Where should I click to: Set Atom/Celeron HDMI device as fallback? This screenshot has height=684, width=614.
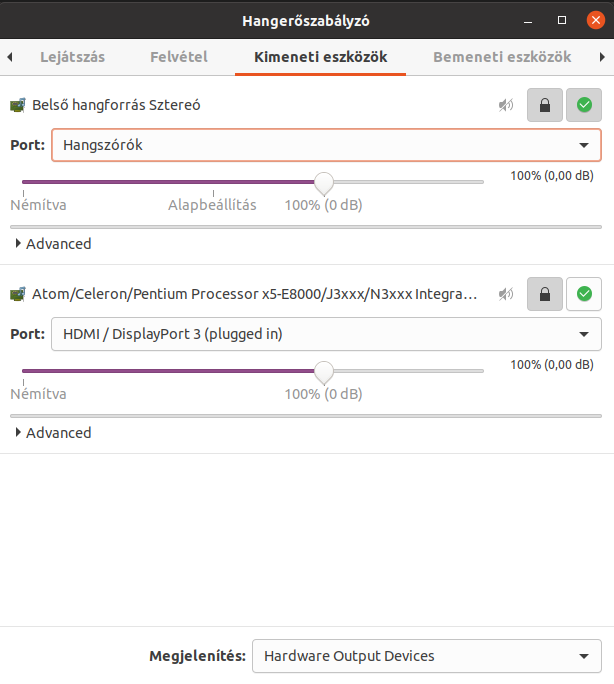click(x=584, y=294)
